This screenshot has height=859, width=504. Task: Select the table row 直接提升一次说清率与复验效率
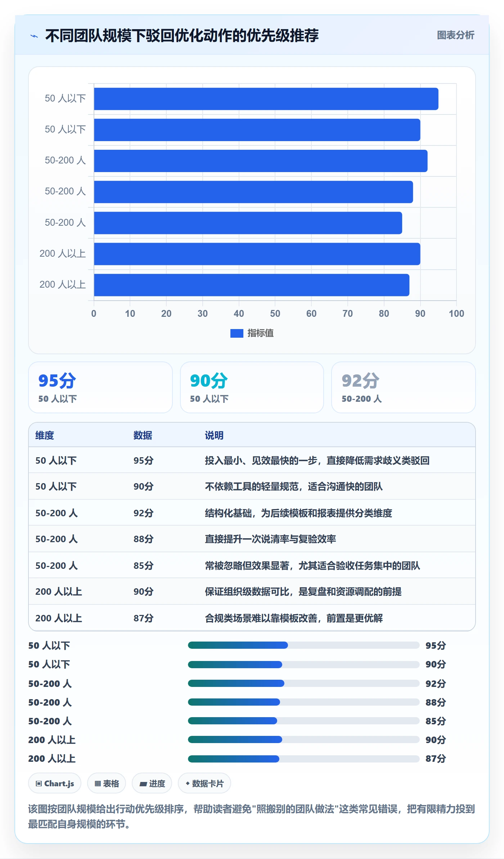252,539
